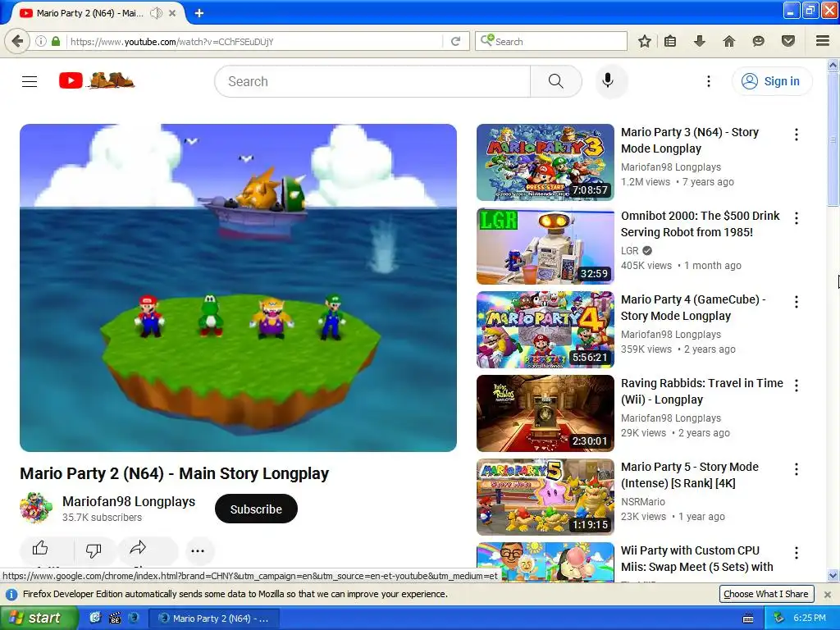
Task: Subscribe to Mariofan98 Longplays
Action: tap(256, 509)
